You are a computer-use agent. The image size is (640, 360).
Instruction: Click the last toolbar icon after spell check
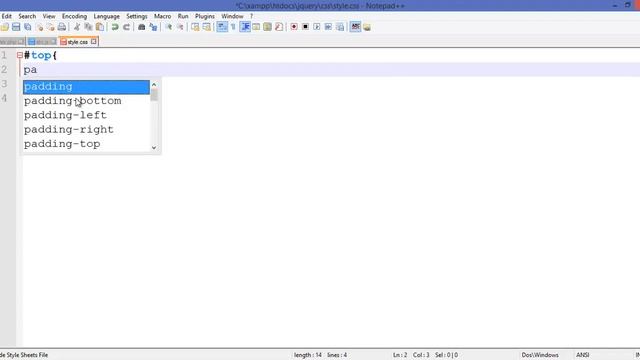click(x=367, y=27)
